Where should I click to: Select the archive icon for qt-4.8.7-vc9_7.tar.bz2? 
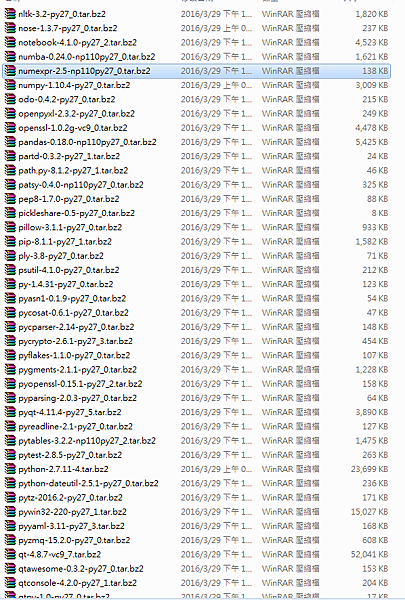pyautogui.click(x=10, y=554)
